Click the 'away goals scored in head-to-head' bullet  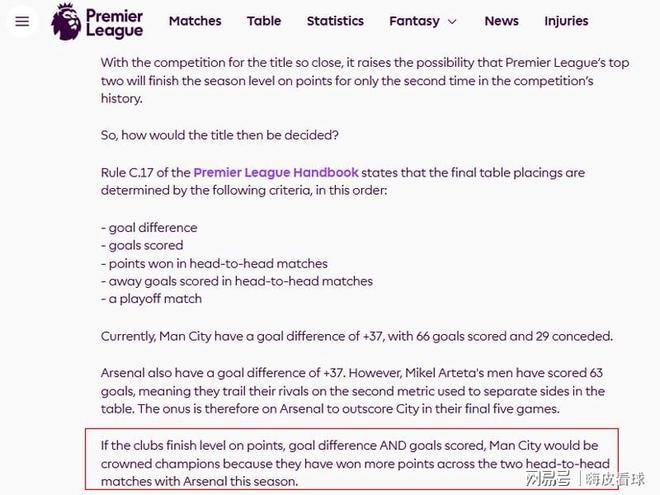[237, 281]
